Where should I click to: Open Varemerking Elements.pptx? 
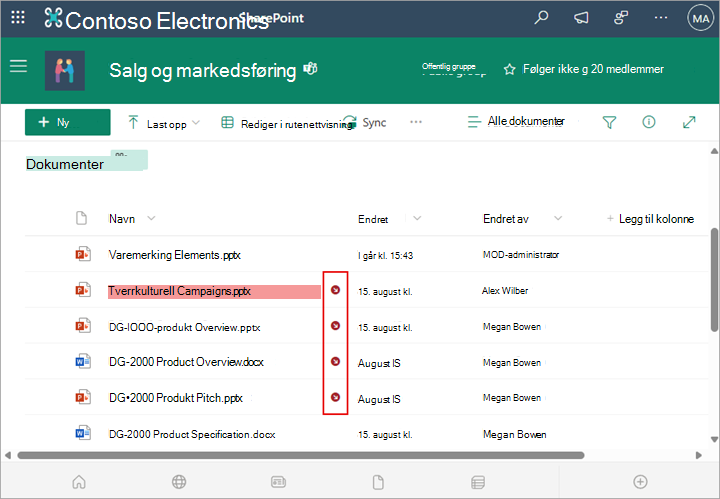tap(174, 255)
